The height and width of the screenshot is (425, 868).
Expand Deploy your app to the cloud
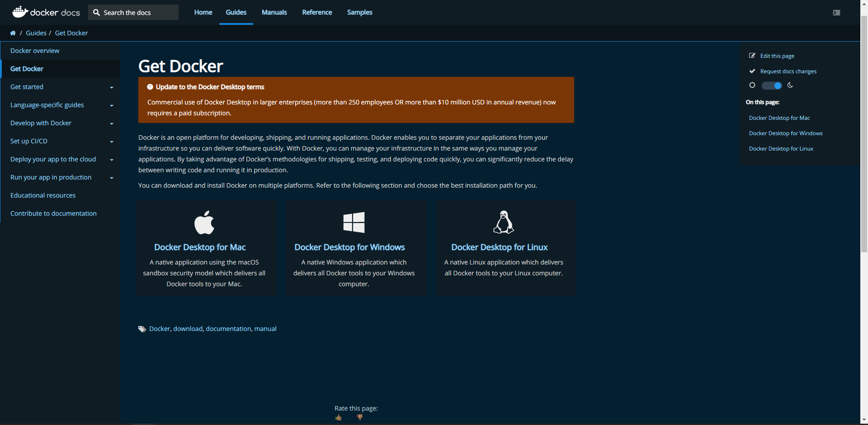click(x=112, y=160)
